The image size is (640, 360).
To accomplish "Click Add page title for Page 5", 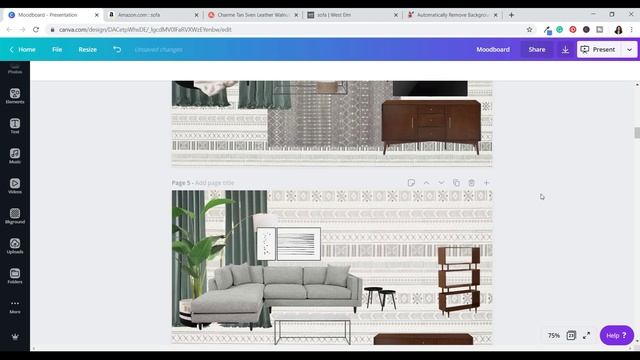I will point(214,183).
